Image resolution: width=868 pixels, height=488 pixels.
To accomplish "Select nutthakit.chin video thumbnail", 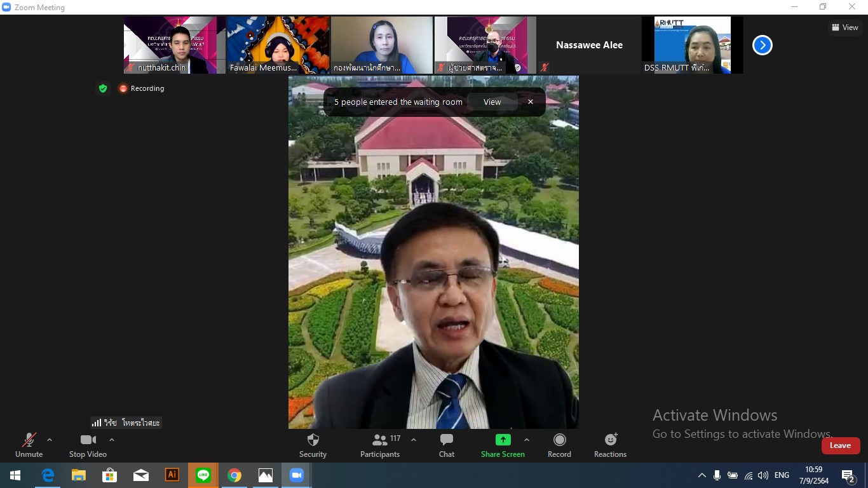I will pyautogui.click(x=175, y=45).
